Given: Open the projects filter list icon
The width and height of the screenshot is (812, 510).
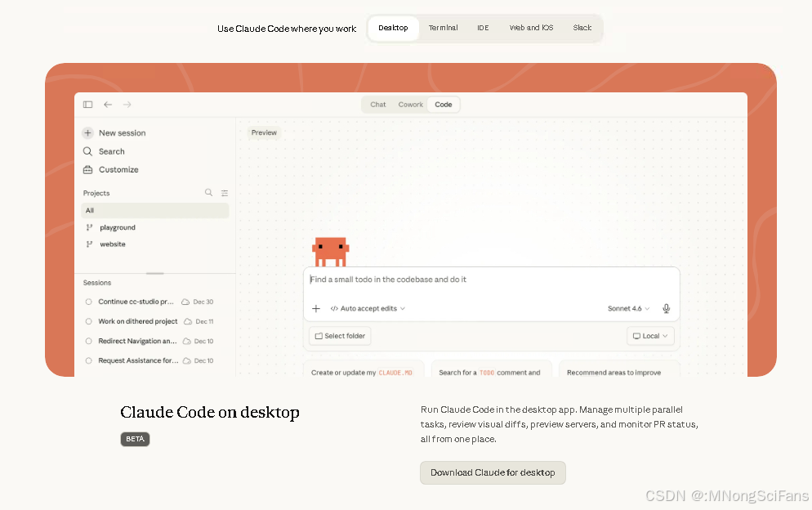Looking at the screenshot, I should coord(224,193).
